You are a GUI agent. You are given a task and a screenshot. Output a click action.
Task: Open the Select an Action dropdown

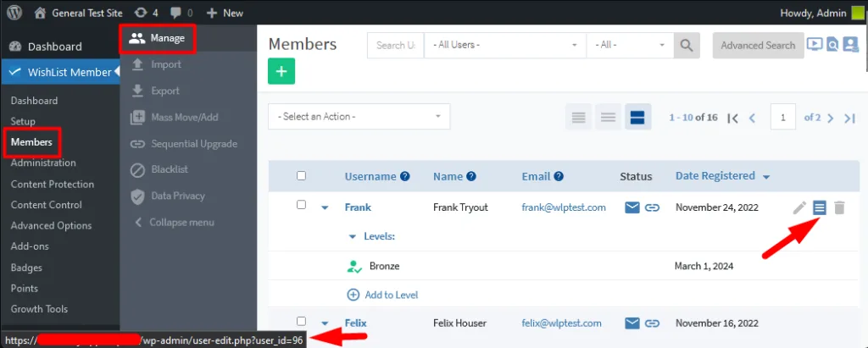(x=359, y=117)
